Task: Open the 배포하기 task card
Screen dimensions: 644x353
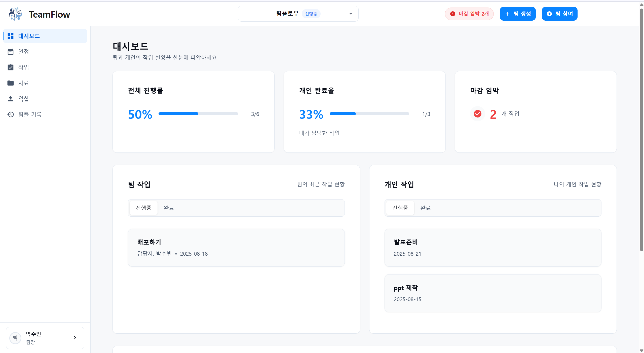Action: coord(236,247)
